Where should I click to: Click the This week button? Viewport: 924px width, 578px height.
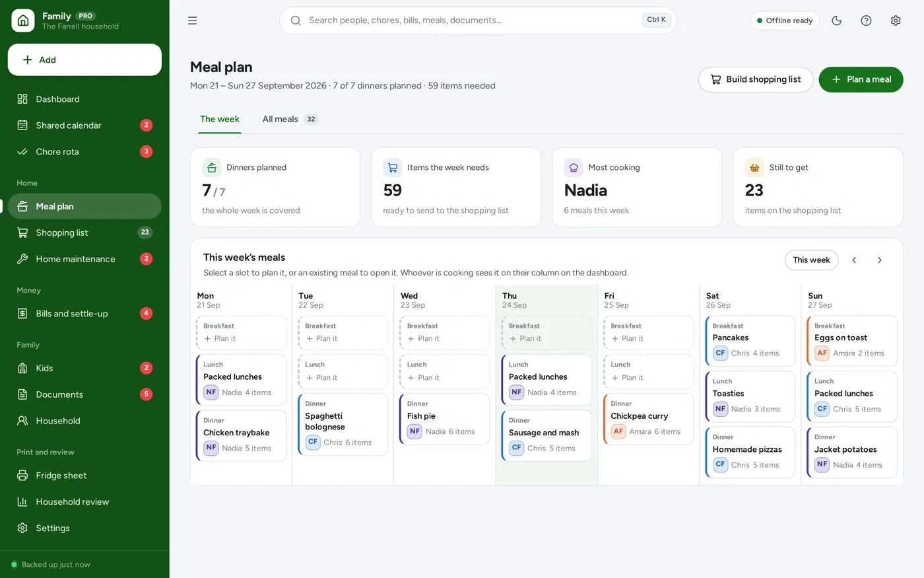pos(812,260)
